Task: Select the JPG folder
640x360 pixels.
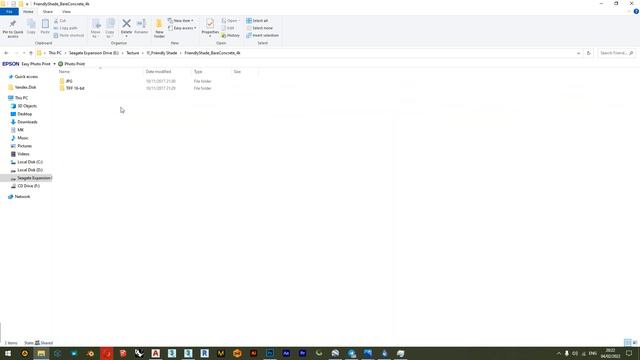Action: (x=69, y=81)
